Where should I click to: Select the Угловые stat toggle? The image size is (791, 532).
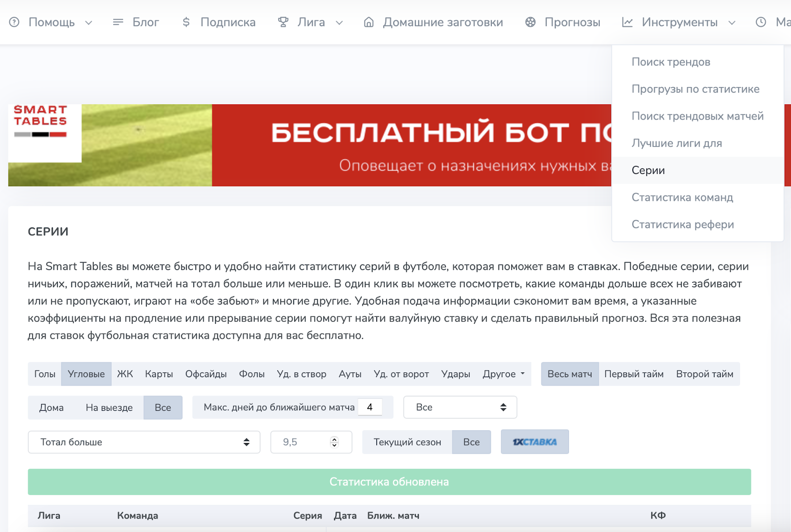click(86, 374)
